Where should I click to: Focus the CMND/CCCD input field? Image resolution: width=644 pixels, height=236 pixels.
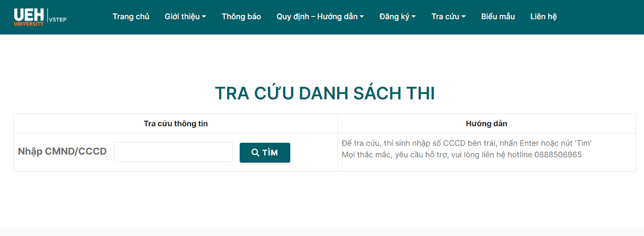click(x=173, y=152)
